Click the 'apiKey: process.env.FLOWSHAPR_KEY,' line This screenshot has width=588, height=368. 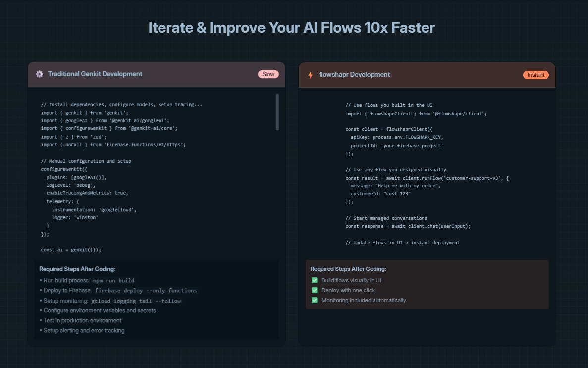(x=397, y=137)
